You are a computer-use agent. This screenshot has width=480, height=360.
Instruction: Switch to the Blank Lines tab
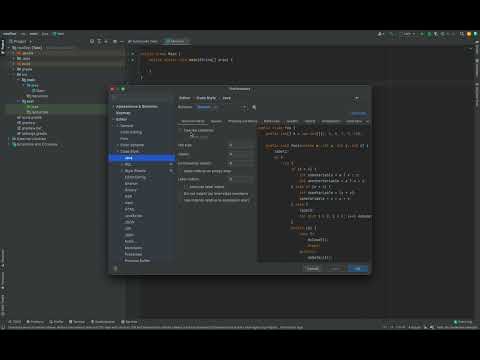coord(272,121)
